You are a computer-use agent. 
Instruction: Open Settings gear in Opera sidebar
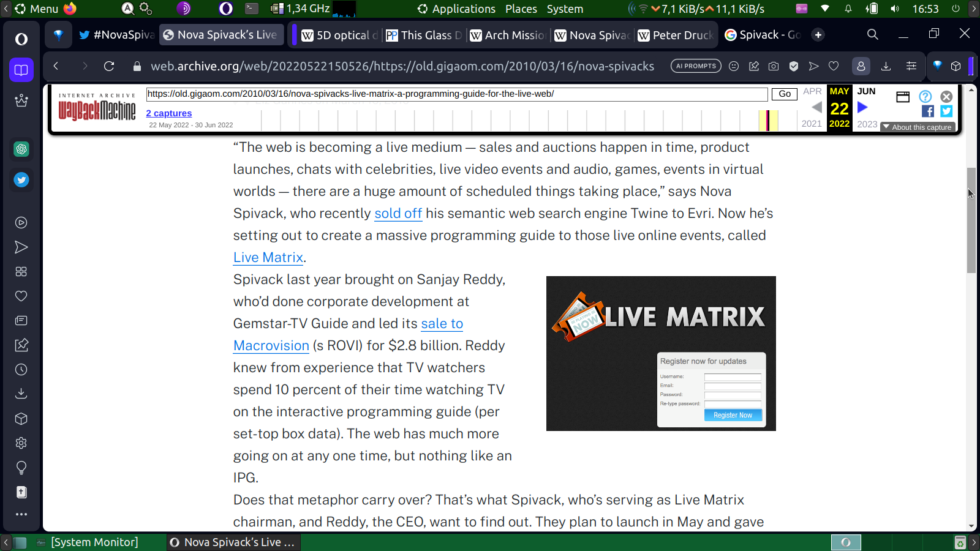tap(21, 443)
